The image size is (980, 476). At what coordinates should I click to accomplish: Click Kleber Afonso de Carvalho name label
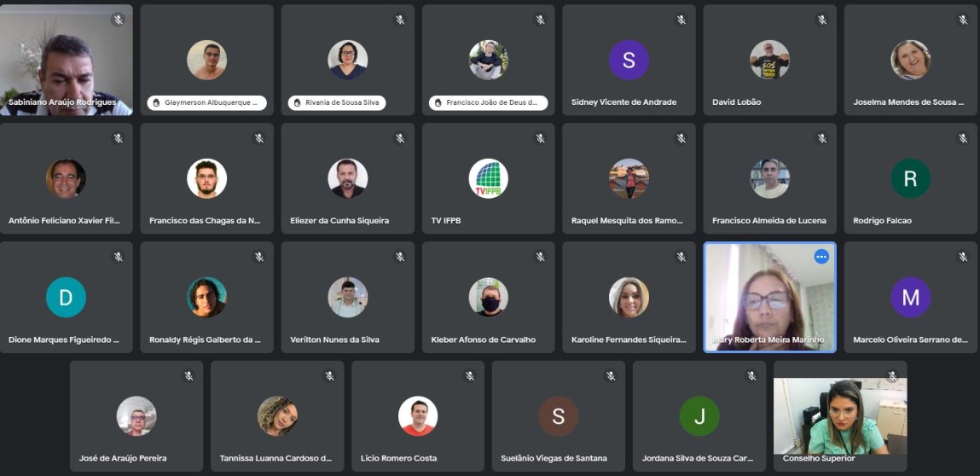[483, 340]
